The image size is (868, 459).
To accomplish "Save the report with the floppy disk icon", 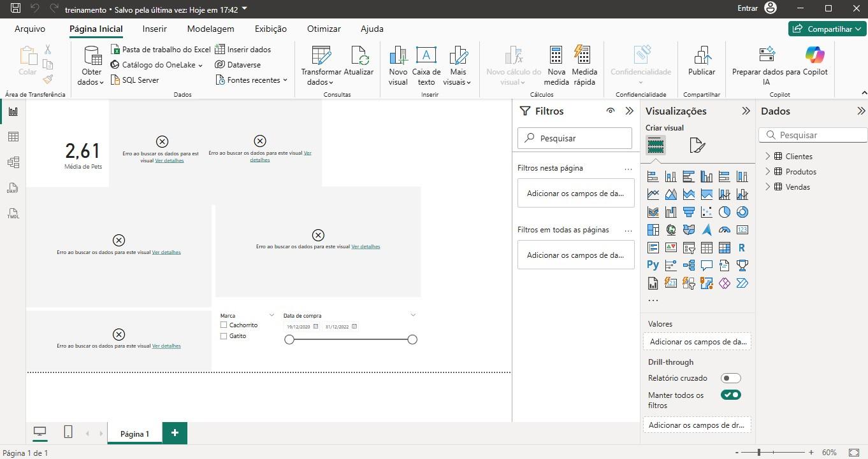I will [16, 9].
